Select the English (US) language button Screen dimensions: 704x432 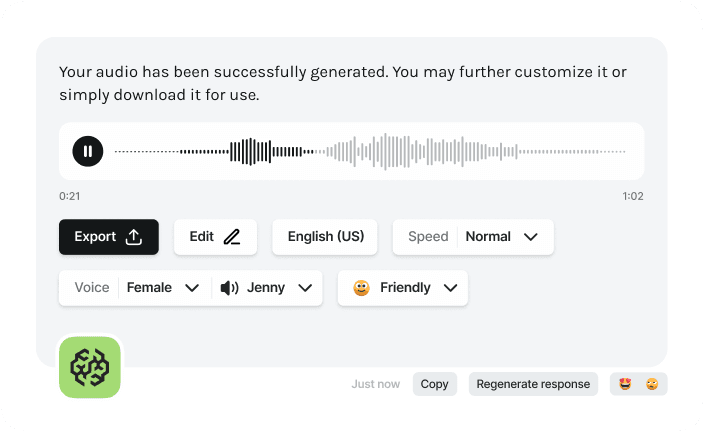[325, 237]
